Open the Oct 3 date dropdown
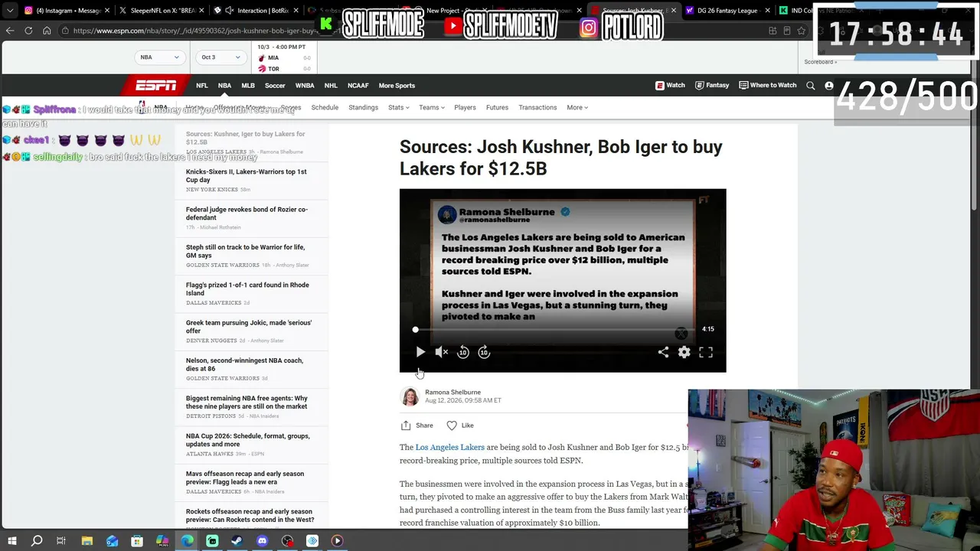 [x=221, y=57]
